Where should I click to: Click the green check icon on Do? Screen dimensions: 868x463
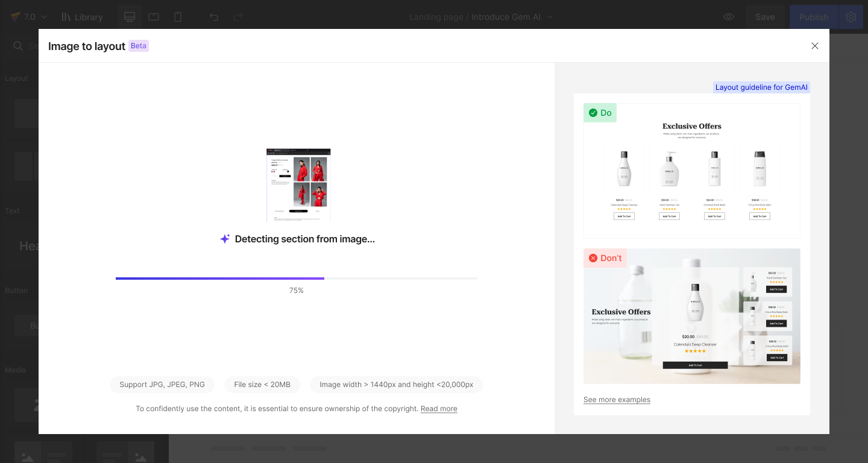pyautogui.click(x=593, y=113)
